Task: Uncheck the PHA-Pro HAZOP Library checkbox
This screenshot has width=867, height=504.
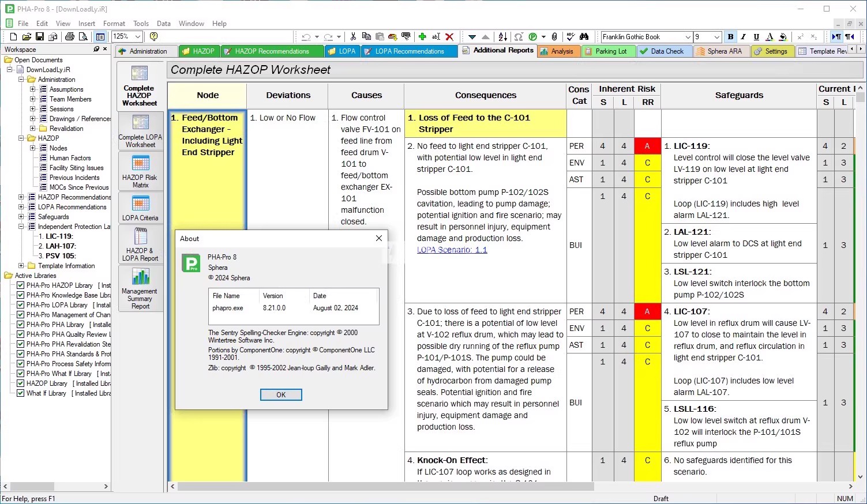Action: click(21, 285)
